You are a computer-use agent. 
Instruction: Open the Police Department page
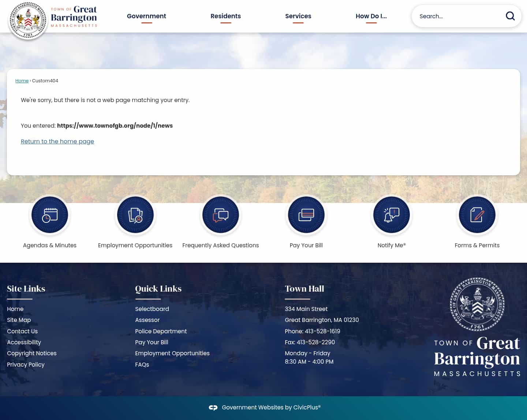(x=161, y=331)
